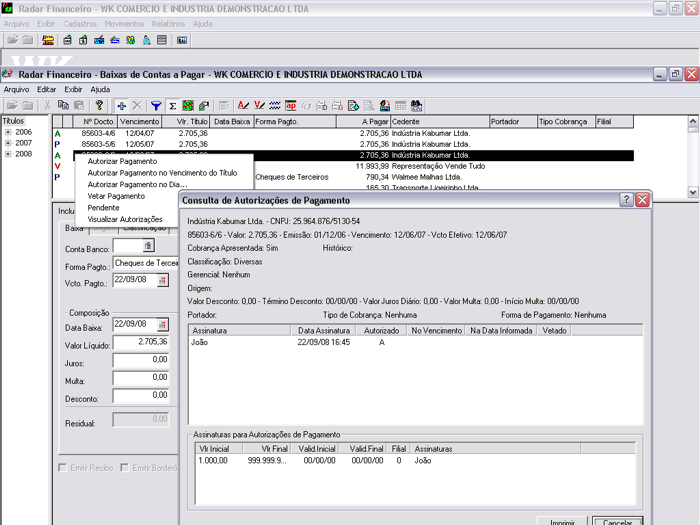Click the blue funnel filter icon
The width and height of the screenshot is (700, 525).
pos(156,105)
